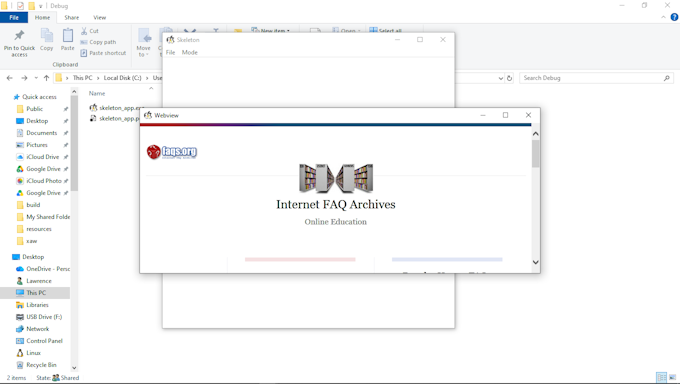Select Linux in navigation pane
The width and height of the screenshot is (680, 384).
[x=33, y=353]
